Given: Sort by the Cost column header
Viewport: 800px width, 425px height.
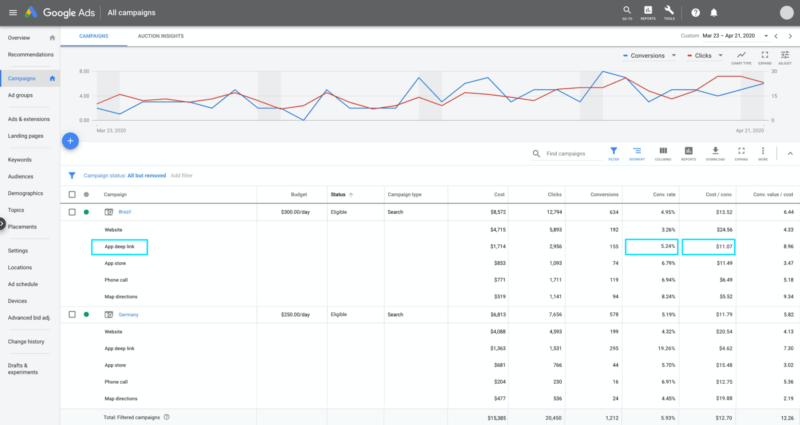Looking at the screenshot, I should click(x=499, y=194).
